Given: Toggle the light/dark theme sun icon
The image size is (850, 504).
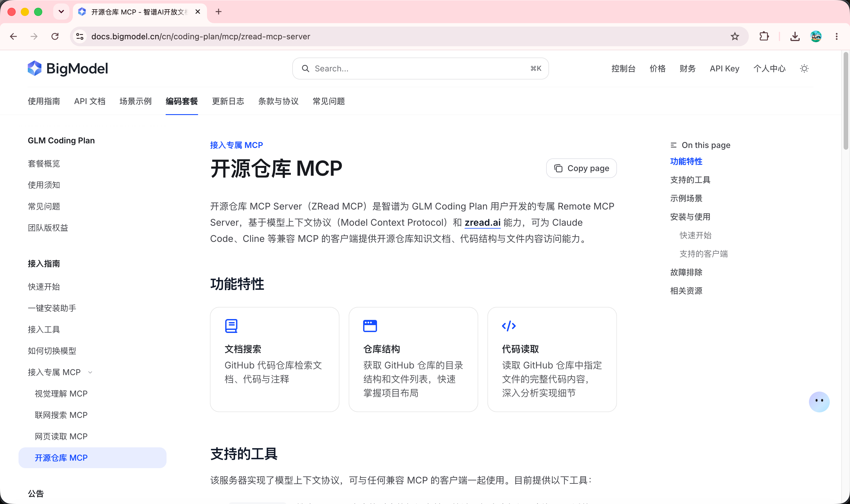Looking at the screenshot, I should pyautogui.click(x=804, y=68).
